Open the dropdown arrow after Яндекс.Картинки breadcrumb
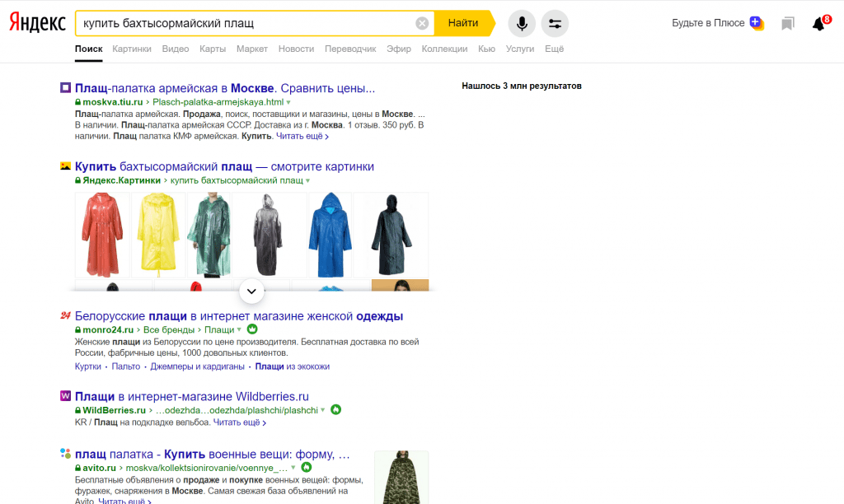This screenshot has height=504, width=844. tap(308, 180)
